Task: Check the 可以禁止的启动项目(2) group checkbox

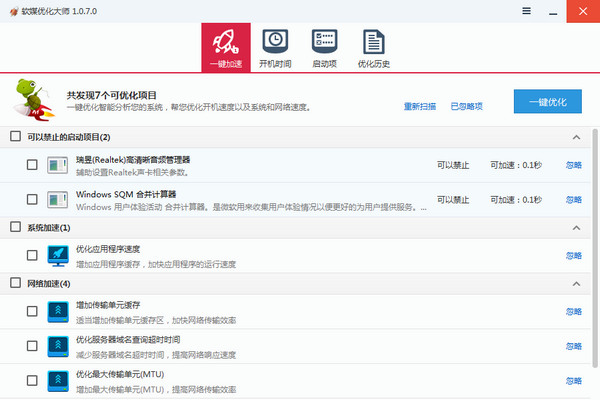Action: pos(15,136)
